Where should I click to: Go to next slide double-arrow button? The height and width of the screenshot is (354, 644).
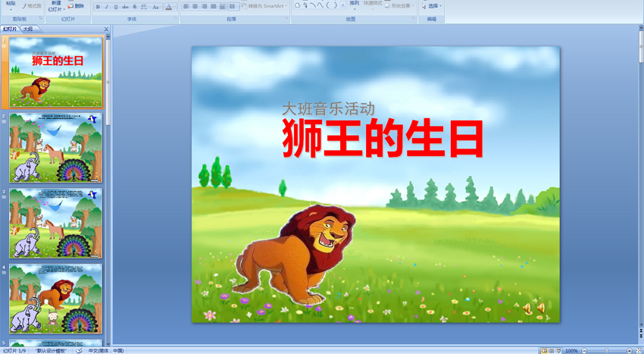pos(641,337)
